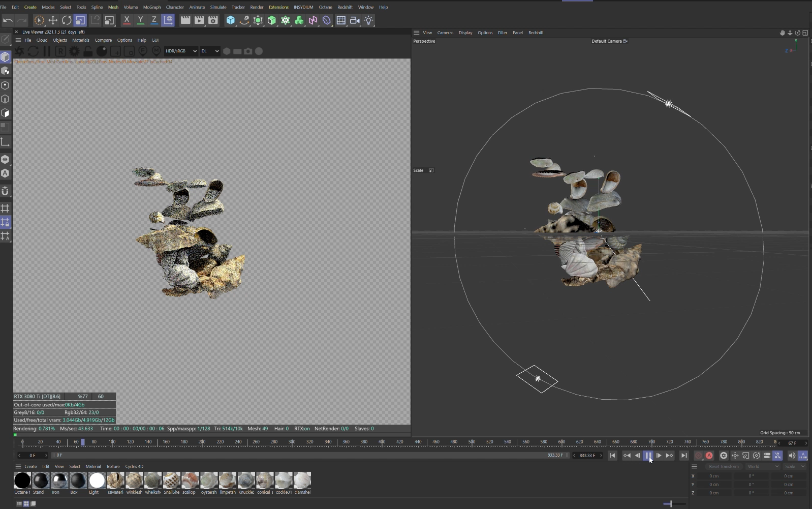Adjust the material thumbnail size slider
The image size is (812, 509).
tap(671, 503)
